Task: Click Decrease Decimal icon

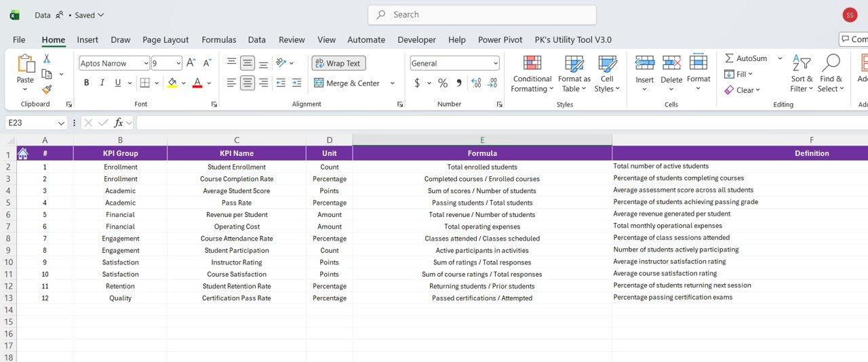Action: point(492,83)
